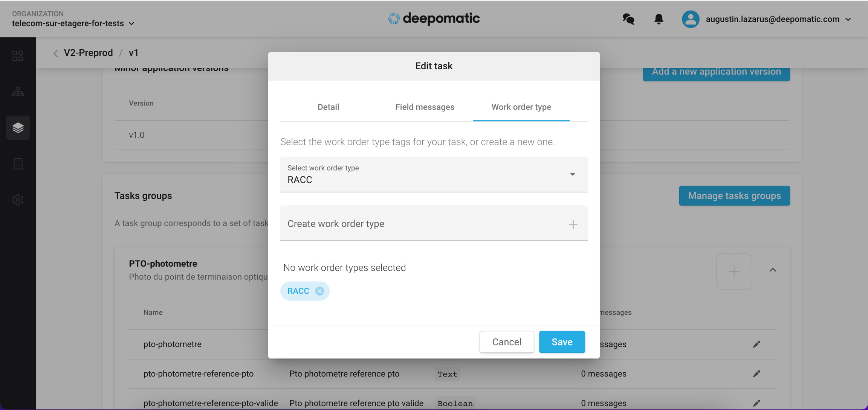
Task: Open the chat messages icon in header
Action: coord(628,19)
